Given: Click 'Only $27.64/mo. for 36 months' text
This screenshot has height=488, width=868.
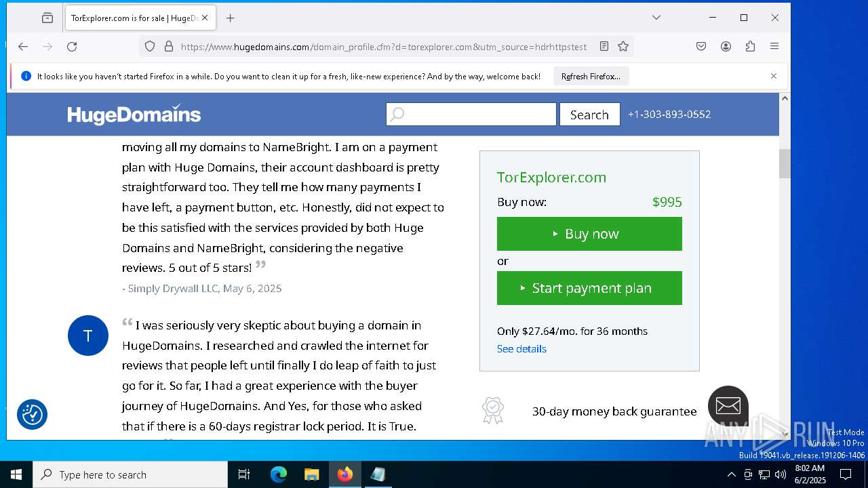Looking at the screenshot, I should tap(572, 331).
